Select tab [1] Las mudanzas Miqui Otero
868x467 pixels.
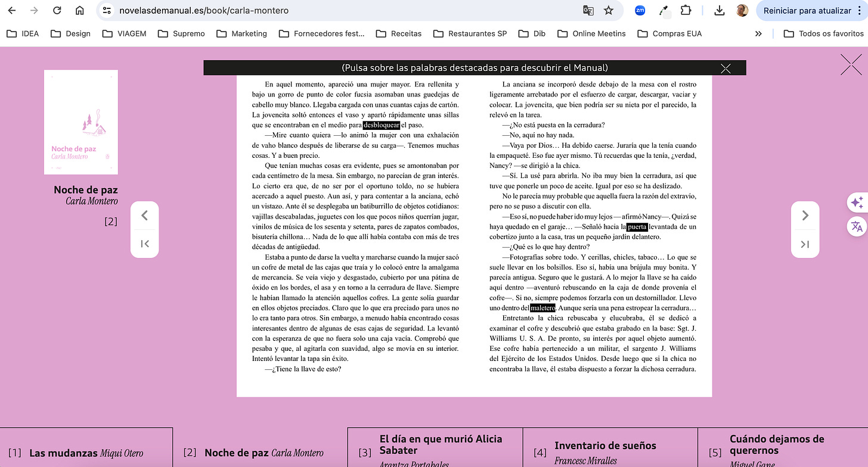pyautogui.click(x=86, y=448)
